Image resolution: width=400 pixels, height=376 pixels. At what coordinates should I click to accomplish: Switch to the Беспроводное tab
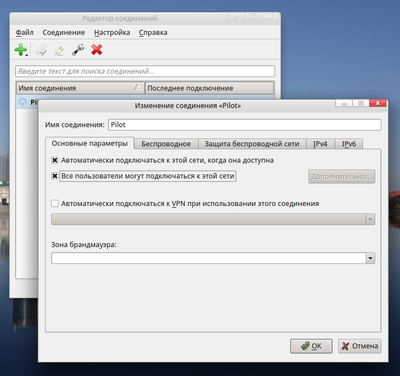pos(166,144)
